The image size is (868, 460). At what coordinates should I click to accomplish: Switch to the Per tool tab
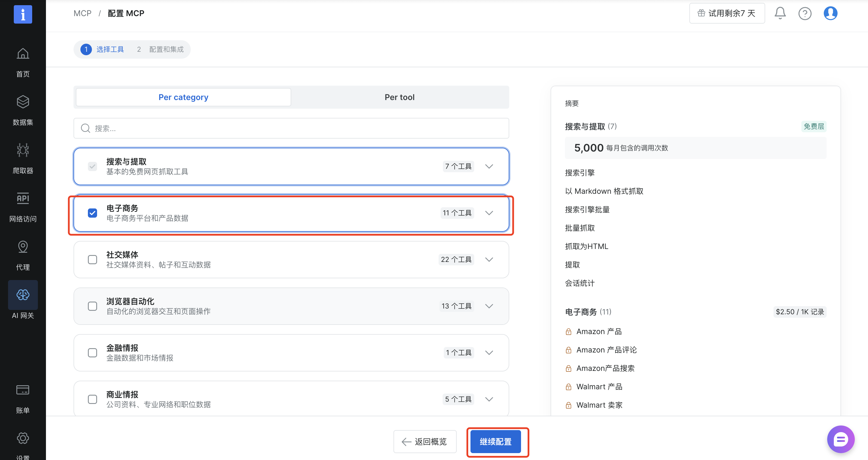coord(399,97)
